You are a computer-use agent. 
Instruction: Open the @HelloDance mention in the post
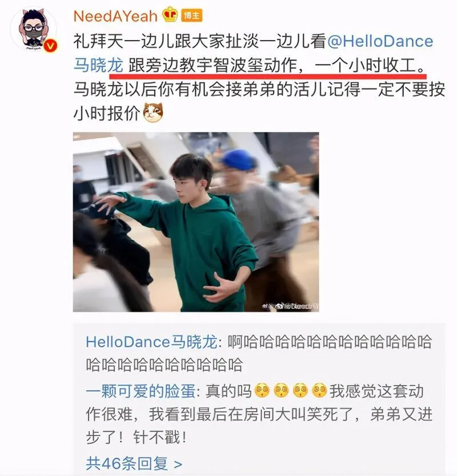coord(380,41)
